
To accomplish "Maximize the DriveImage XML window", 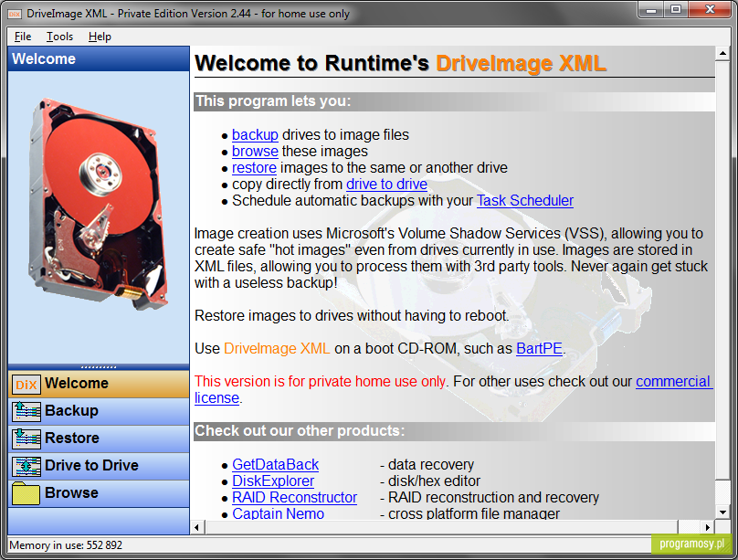I will (676, 10).
